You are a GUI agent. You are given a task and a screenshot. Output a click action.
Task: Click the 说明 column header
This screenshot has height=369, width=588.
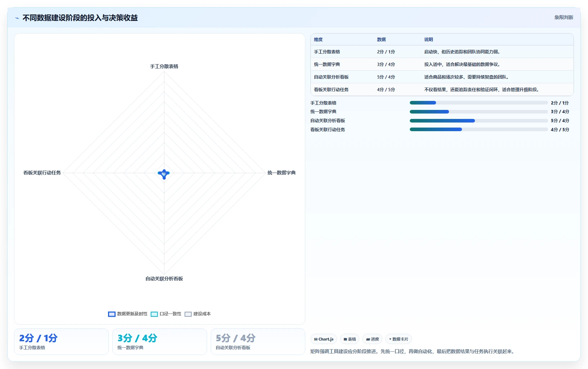[x=428, y=40]
